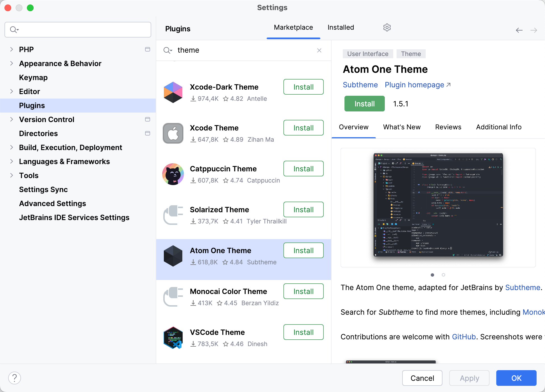Click the Xcode-Dark Theme colorful icon
This screenshot has width=545, height=392.
click(x=173, y=92)
